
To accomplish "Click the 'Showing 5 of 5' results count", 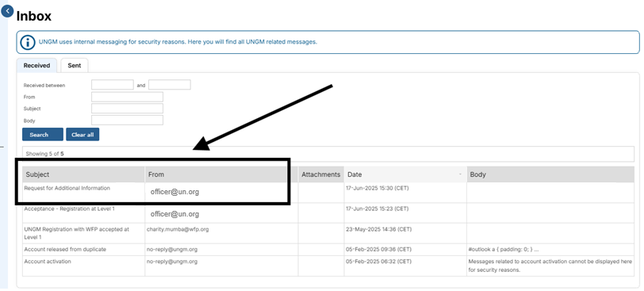I will click(x=44, y=154).
